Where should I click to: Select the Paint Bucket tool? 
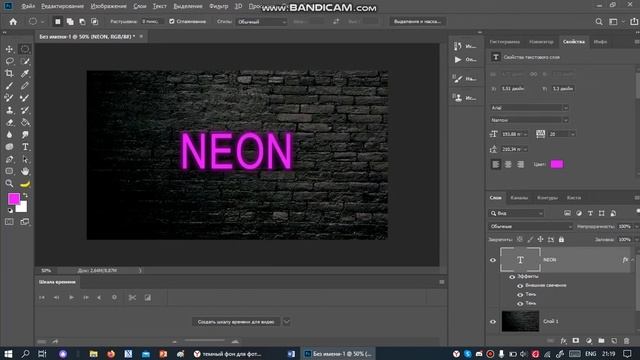tap(25, 122)
